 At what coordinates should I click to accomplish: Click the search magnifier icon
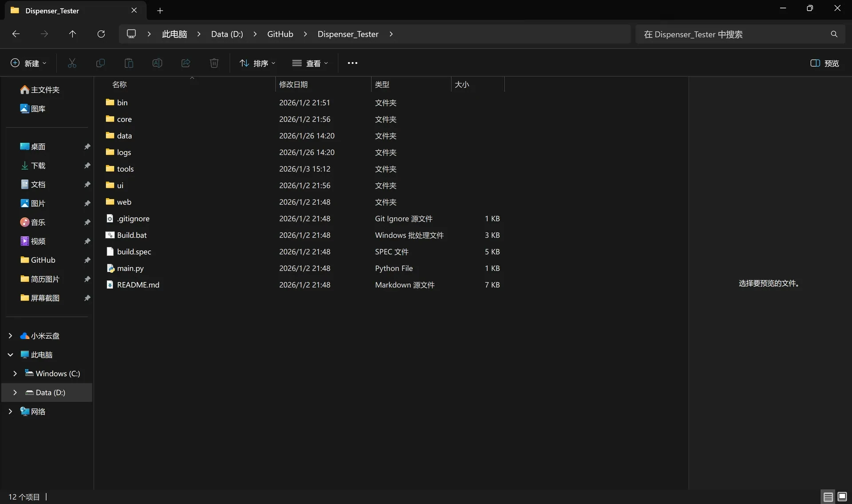coord(834,34)
